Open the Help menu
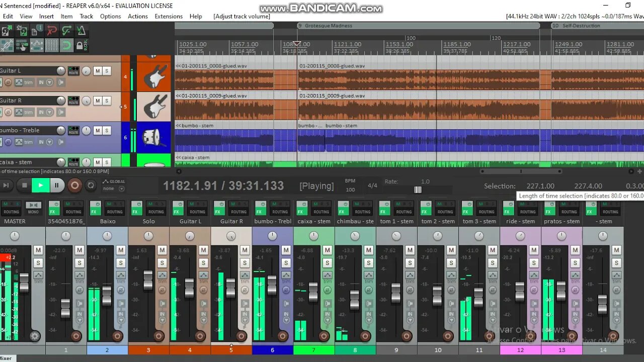 click(196, 16)
